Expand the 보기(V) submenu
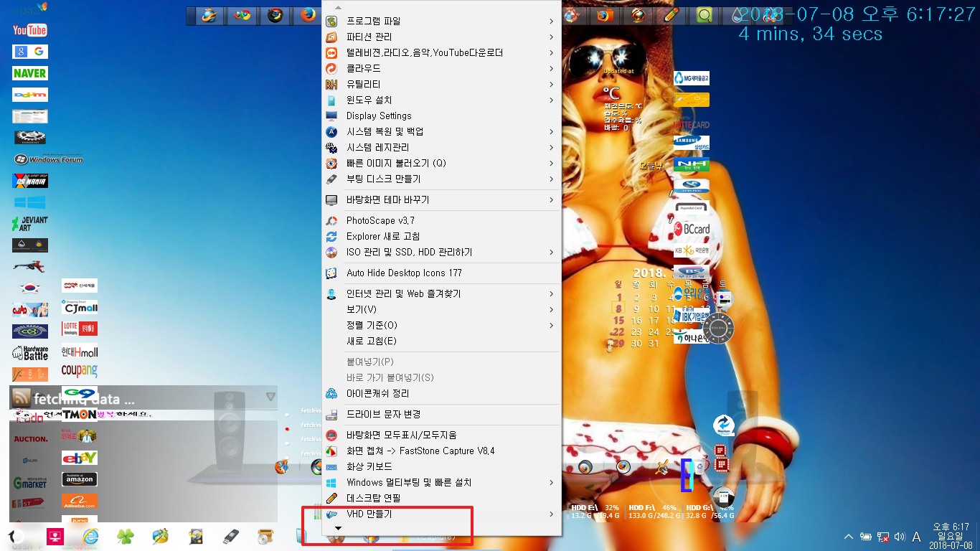Screen dimensions: 980x551 click(441, 309)
